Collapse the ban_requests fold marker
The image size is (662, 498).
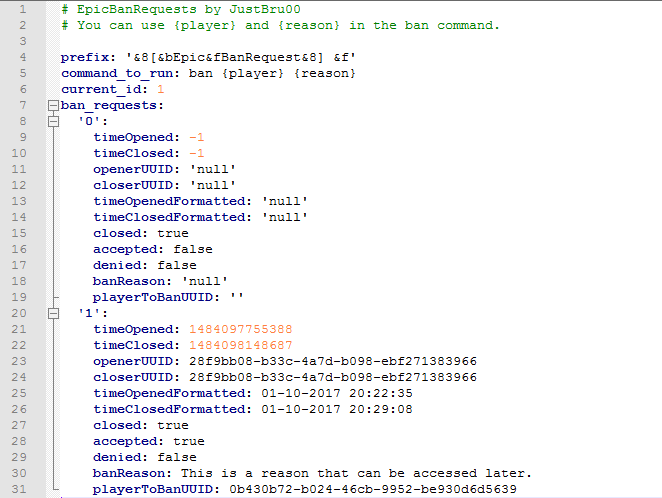point(50,105)
